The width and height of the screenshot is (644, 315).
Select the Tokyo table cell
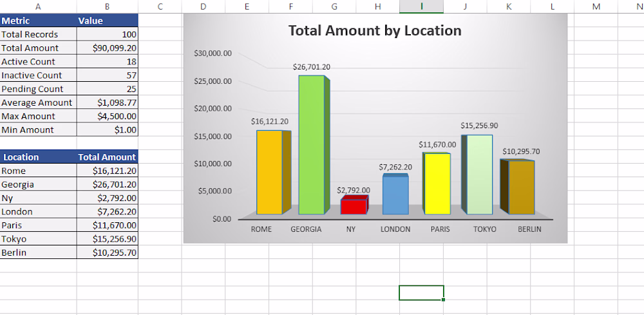coord(38,238)
